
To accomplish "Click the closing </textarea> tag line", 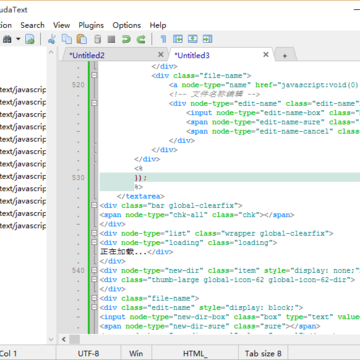I will tap(141, 196).
